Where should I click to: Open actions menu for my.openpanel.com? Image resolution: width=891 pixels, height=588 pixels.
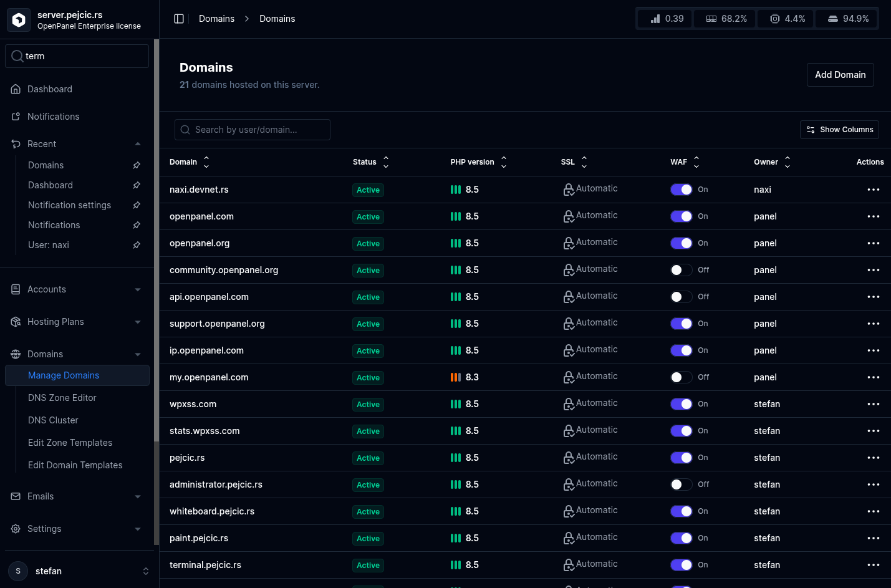pos(873,377)
